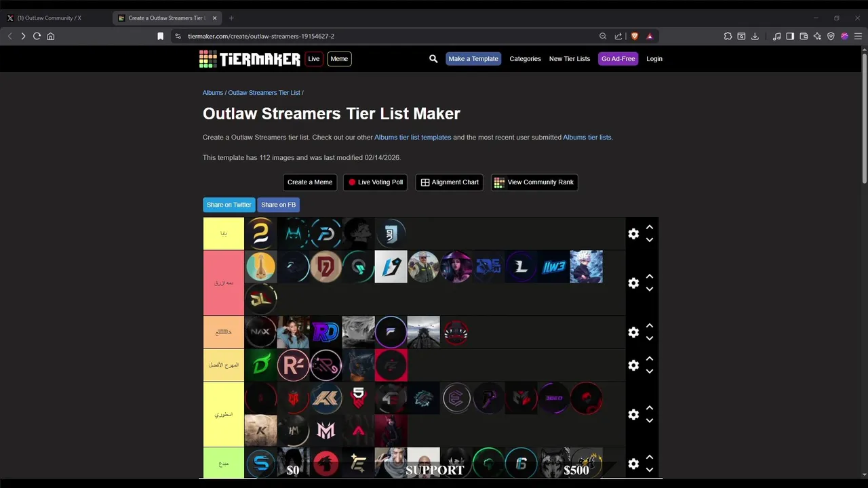Go back using browser back arrow
This screenshot has height=488, width=868.
point(9,36)
